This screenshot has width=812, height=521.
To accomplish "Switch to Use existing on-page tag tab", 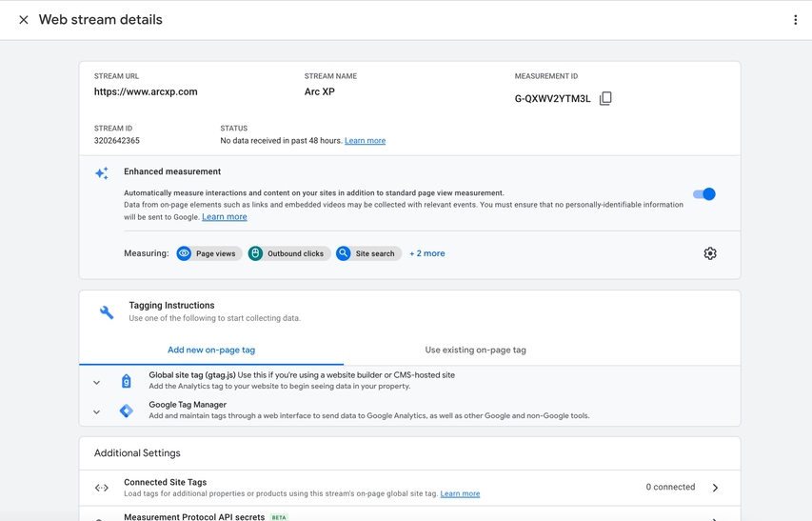I will coord(475,350).
